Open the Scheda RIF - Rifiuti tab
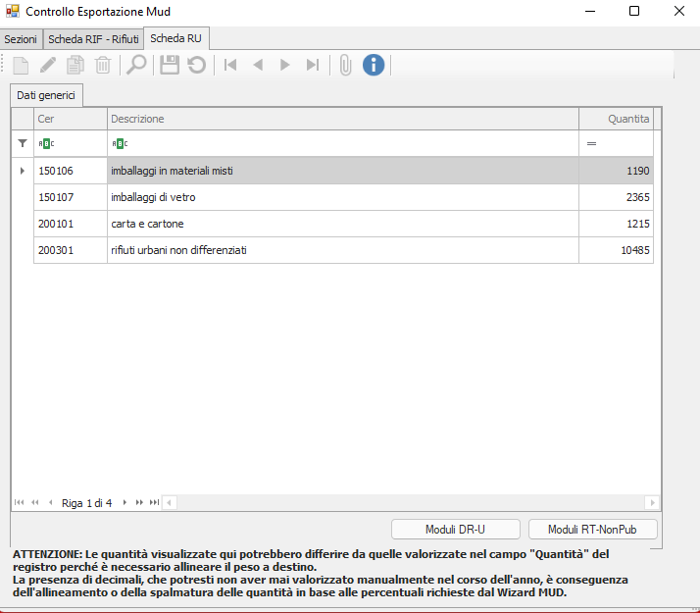Image resolution: width=700 pixels, height=613 pixels. pos(93,39)
